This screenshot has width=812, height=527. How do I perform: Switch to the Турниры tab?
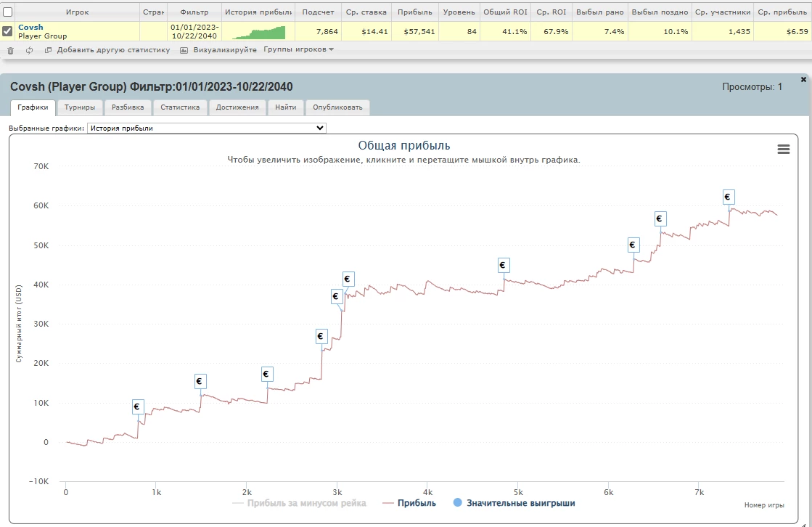79,107
